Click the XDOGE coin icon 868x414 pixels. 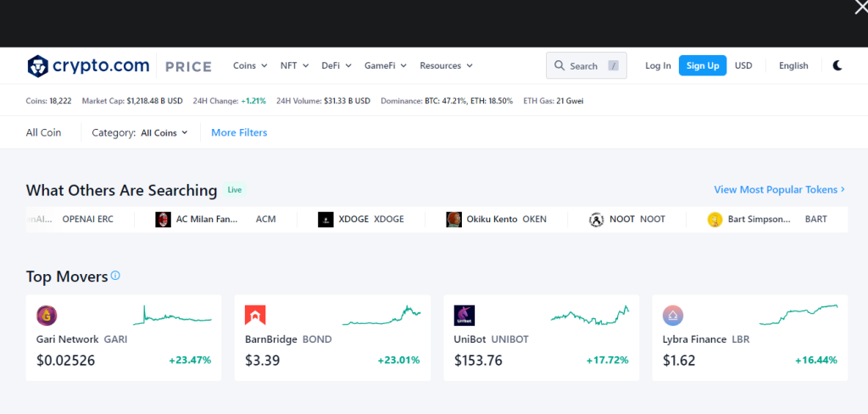click(x=325, y=220)
